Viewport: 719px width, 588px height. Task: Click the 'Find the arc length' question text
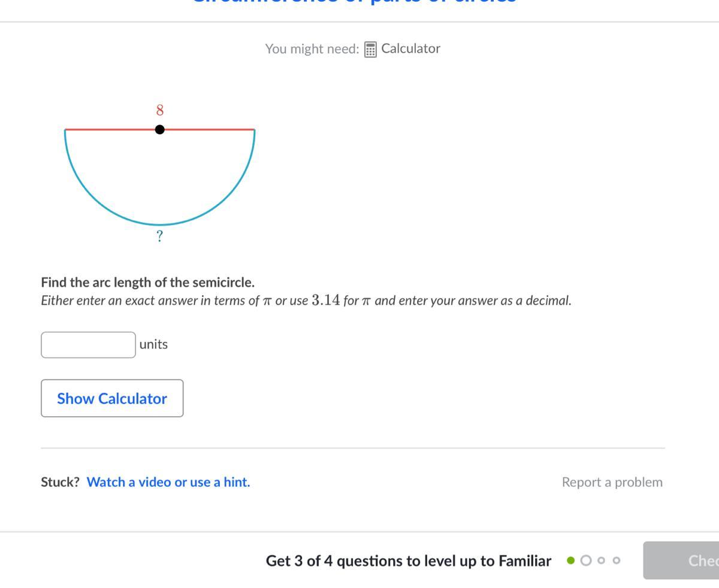tap(147, 282)
